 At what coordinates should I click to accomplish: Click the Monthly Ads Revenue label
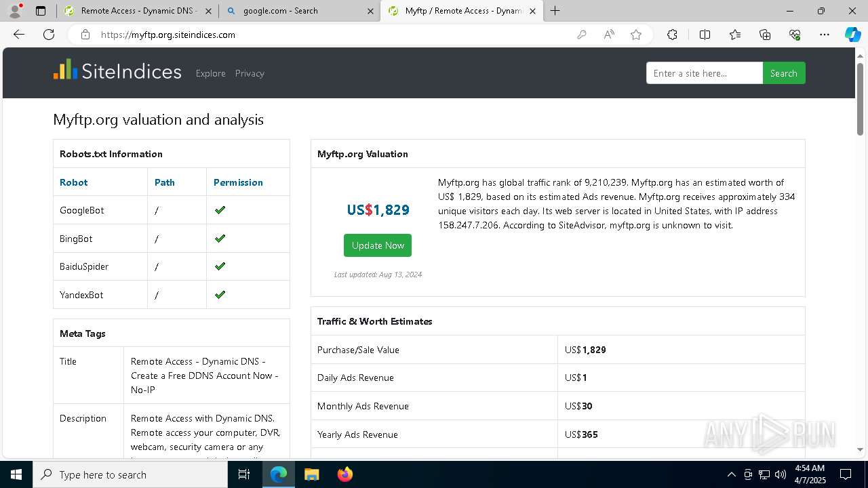click(363, 406)
